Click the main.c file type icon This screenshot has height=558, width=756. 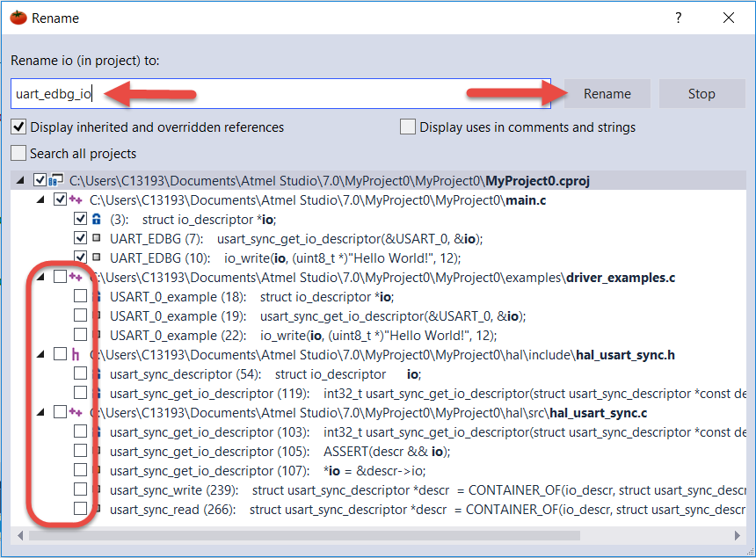76,199
